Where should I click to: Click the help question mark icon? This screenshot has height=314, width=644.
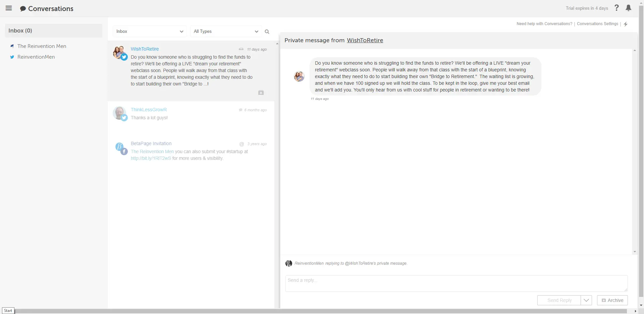(616, 8)
